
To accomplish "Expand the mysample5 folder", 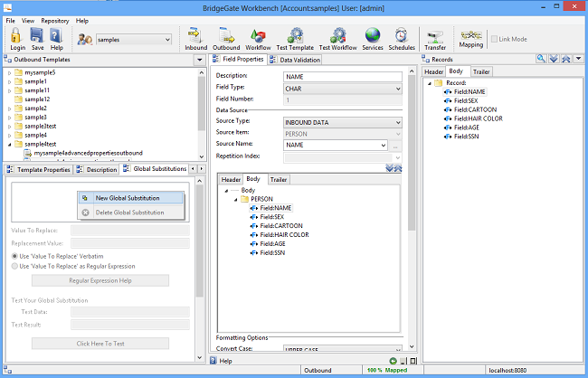I will pos(10,72).
